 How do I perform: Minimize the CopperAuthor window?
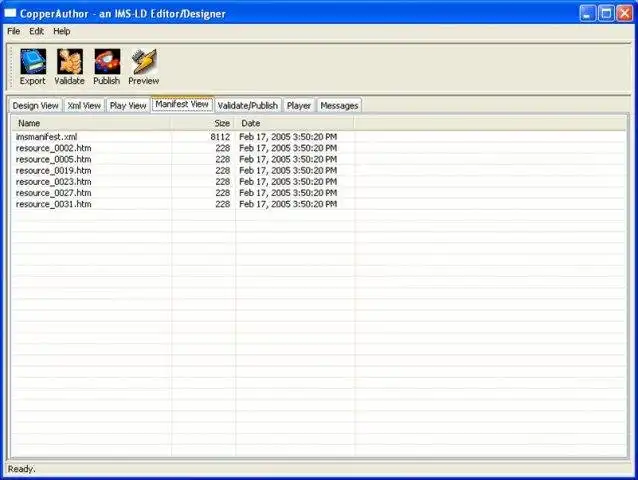coord(587,13)
